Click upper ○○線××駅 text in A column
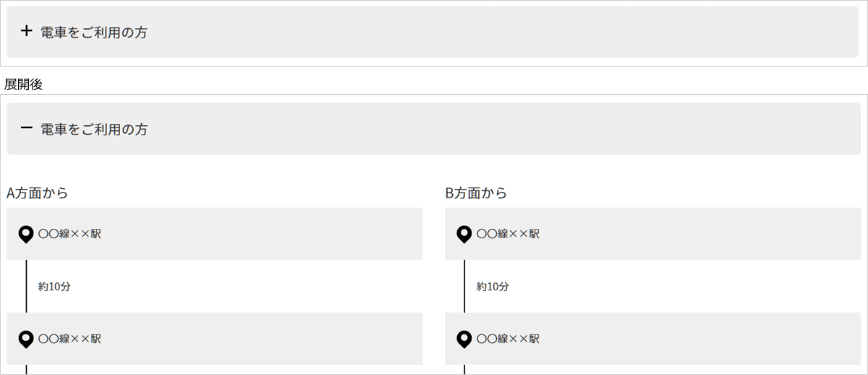The width and height of the screenshot is (868, 375). click(69, 234)
